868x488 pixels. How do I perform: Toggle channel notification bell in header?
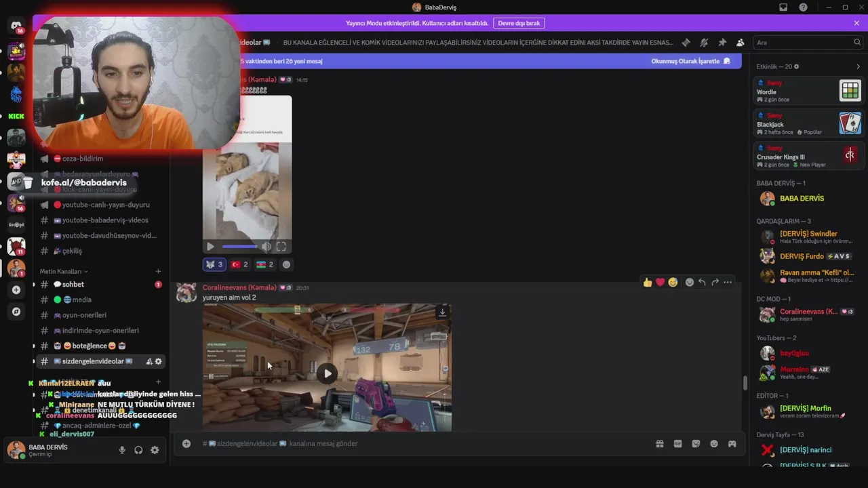pyautogui.click(x=704, y=42)
